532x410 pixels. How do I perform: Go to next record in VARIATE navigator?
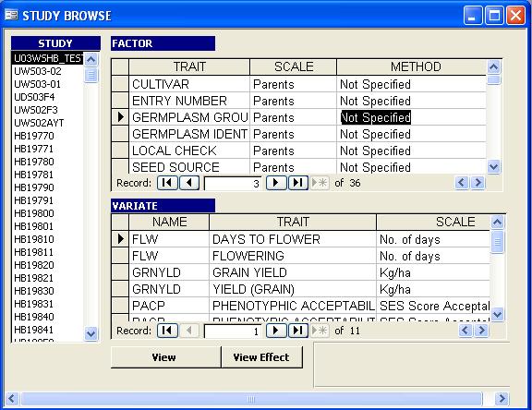click(x=276, y=331)
